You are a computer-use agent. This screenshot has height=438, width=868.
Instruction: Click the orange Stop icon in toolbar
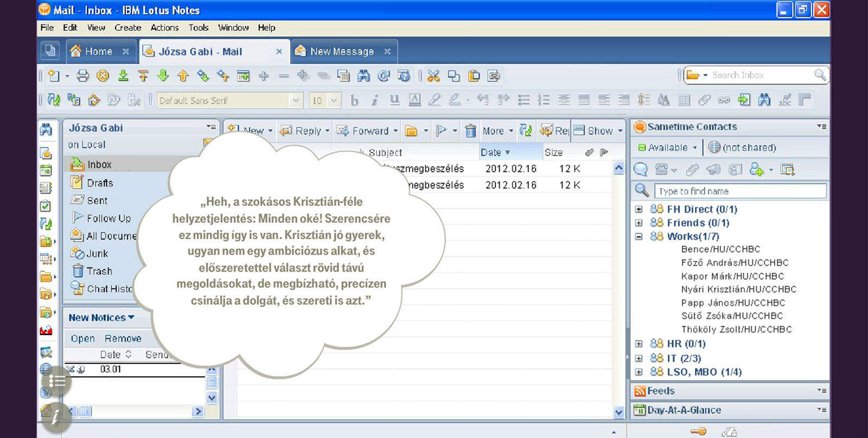(103, 76)
